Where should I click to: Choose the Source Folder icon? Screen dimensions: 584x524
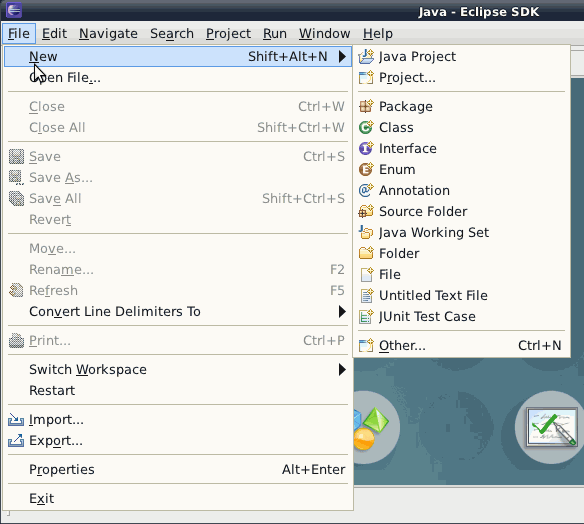pos(366,211)
